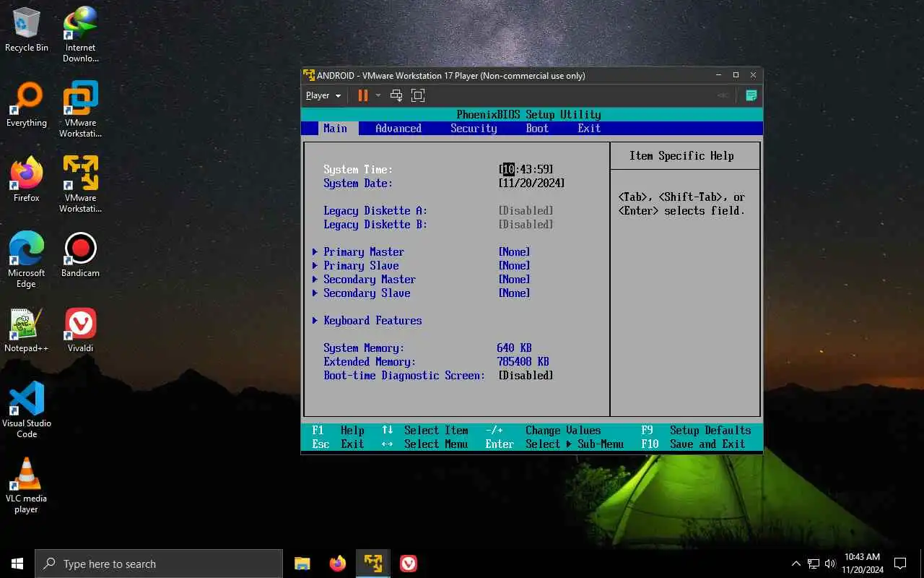This screenshot has width=924, height=578.
Task: Switch to the Exit BIOS tab
Action: [589, 128]
